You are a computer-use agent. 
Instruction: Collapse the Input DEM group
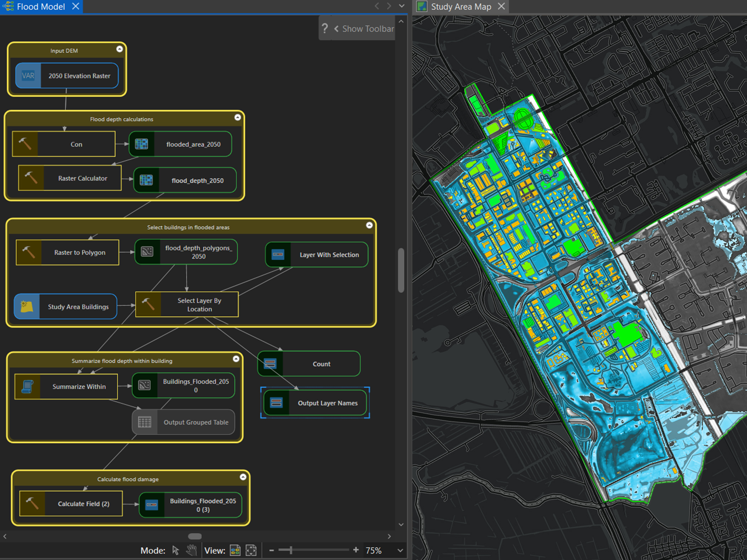(120, 49)
